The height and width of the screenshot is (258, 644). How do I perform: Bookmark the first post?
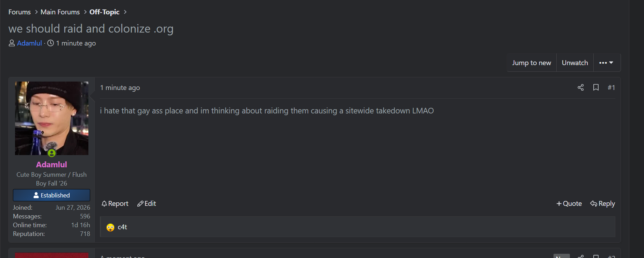tap(596, 88)
